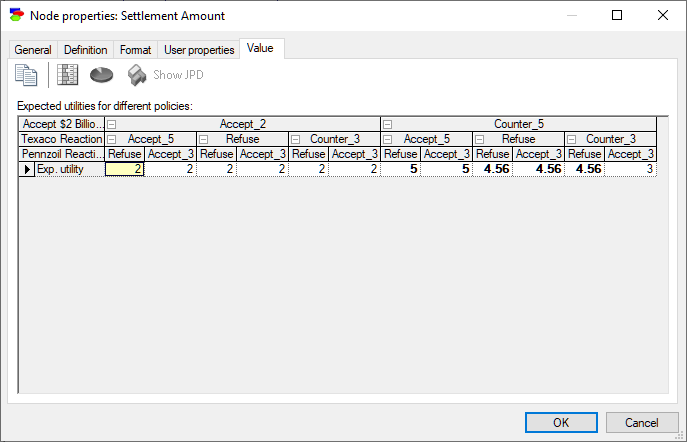Screen dimensions: 687x442
Task: Select the highlighted first utility cell with 2
Action: tap(124, 169)
